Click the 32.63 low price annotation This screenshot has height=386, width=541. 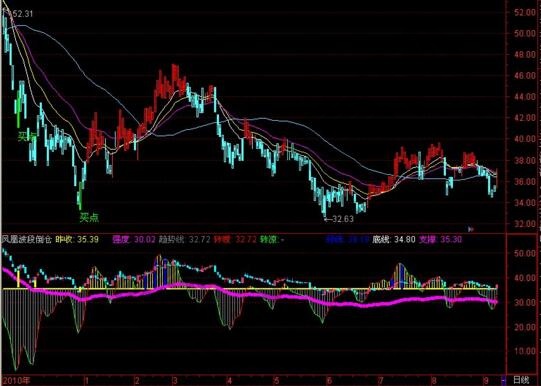coord(340,219)
